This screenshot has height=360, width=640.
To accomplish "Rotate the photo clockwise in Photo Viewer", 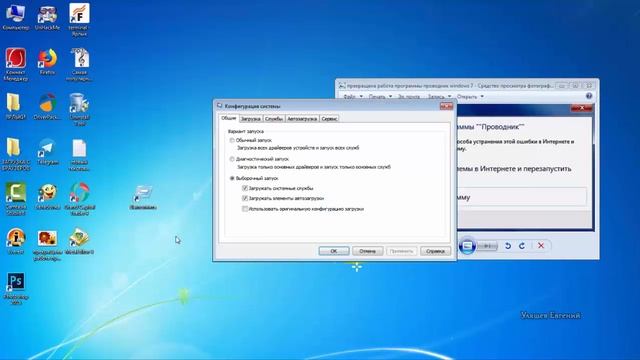I will point(522,246).
